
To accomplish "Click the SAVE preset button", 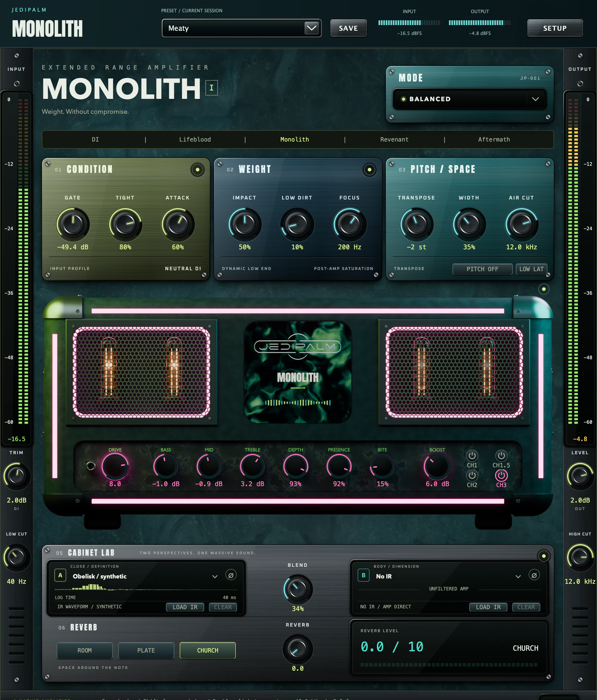I will [x=348, y=28].
